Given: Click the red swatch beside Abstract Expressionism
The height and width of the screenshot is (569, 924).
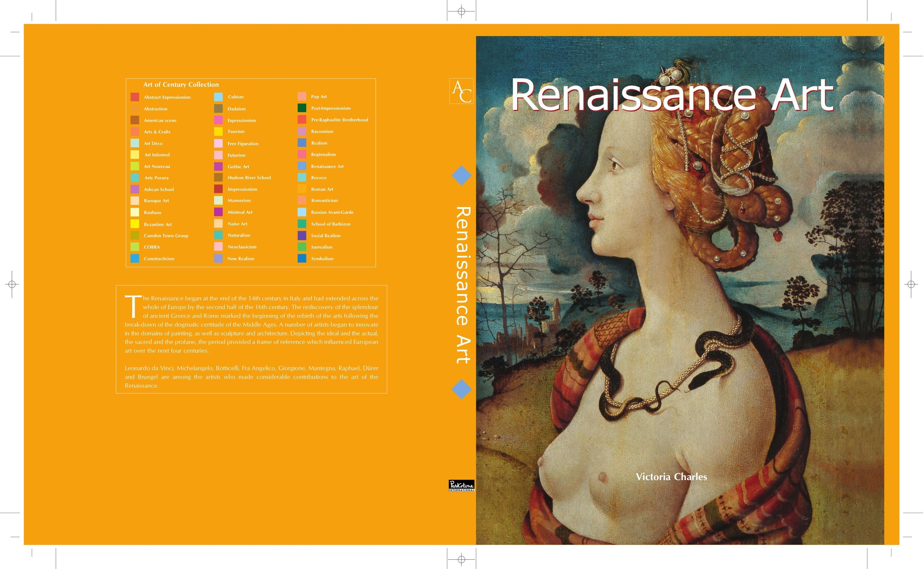Looking at the screenshot, I should pyautogui.click(x=135, y=97).
